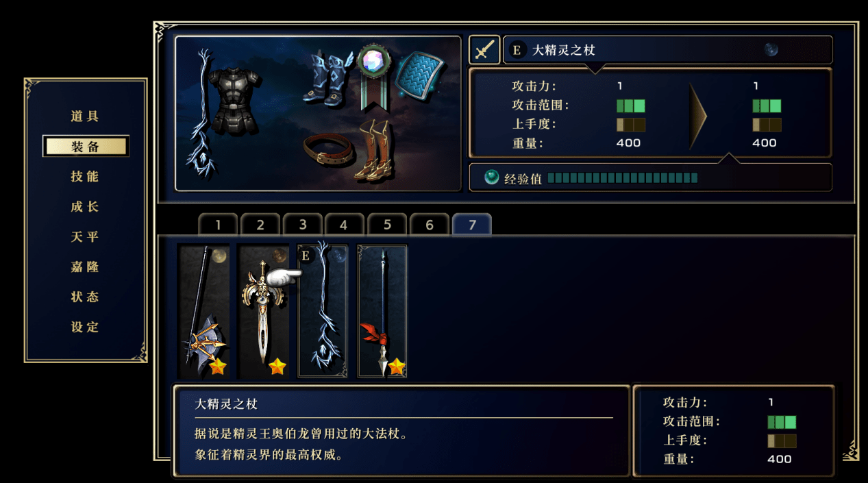Viewport: 868px width, 483px height.
Task: Click the brown leather boots icon
Action: click(373, 150)
